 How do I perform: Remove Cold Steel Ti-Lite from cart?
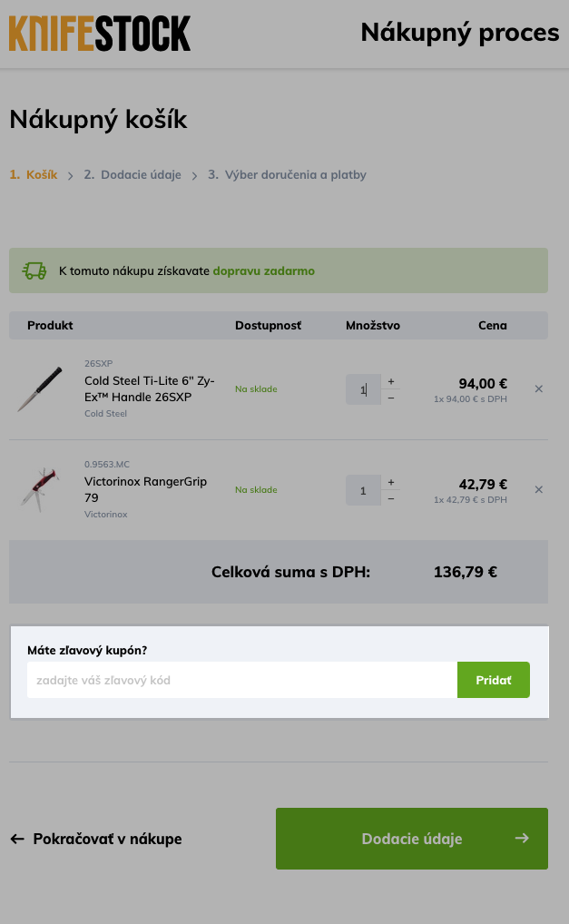[538, 388]
